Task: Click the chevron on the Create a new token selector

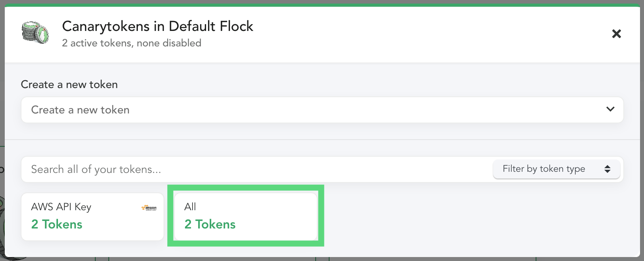Action: pyautogui.click(x=610, y=110)
